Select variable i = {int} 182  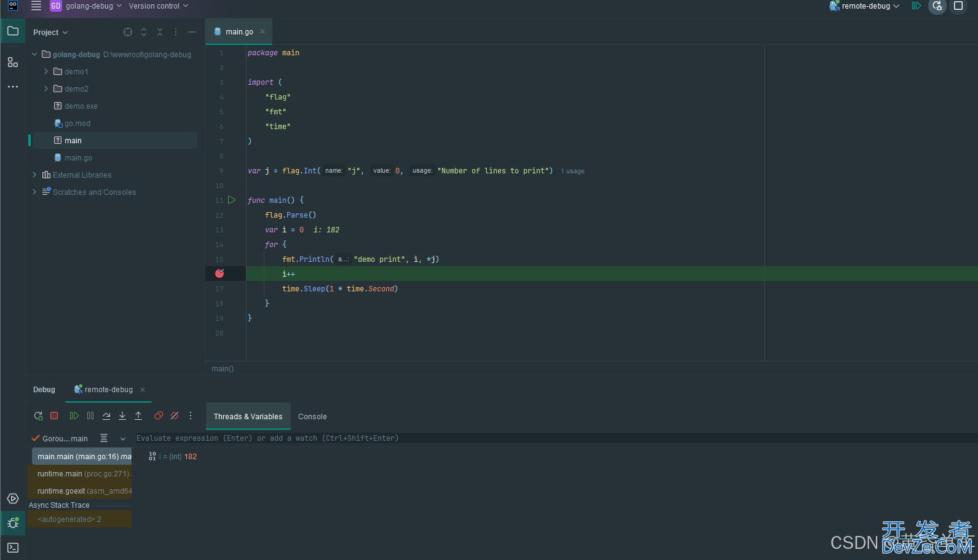(173, 457)
